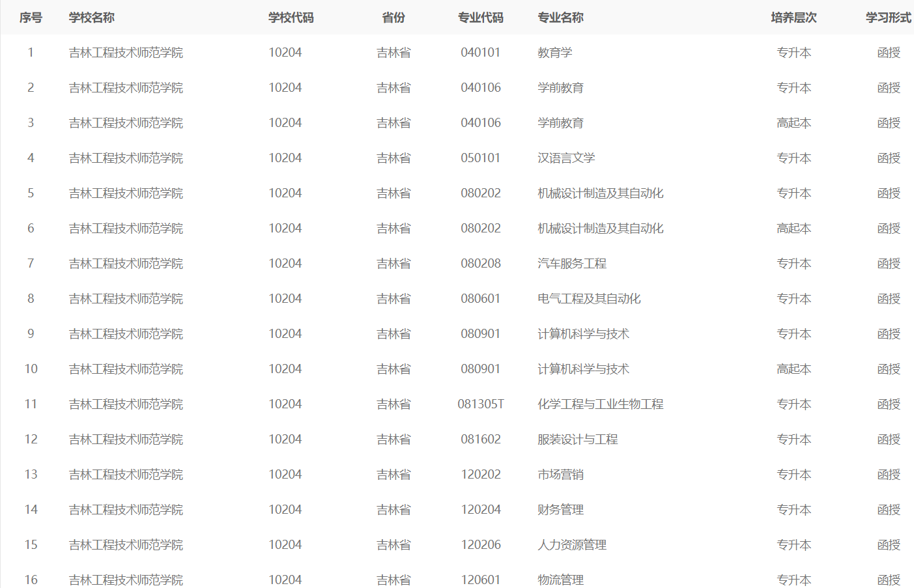Click major code 120601
Viewport: 914px width, 588px height.
pyautogui.click(x=481, y=580)
